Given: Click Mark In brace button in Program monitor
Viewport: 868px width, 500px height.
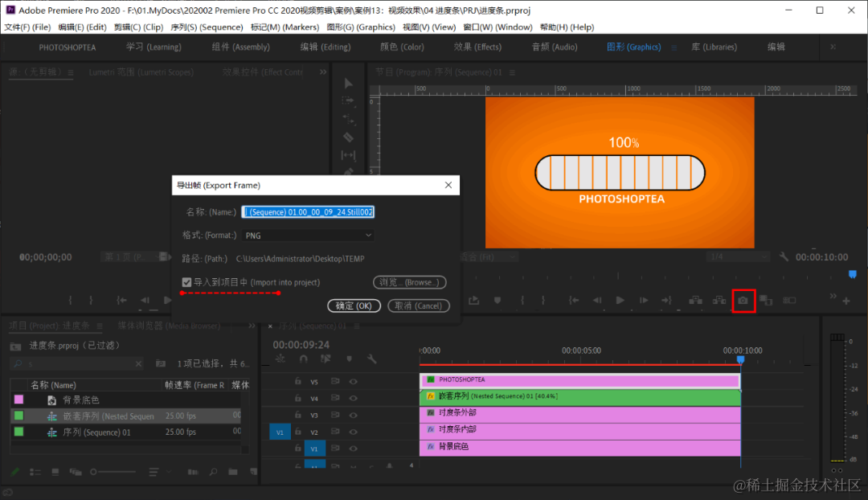Looking at the screenshot, I should pos(522,300).
